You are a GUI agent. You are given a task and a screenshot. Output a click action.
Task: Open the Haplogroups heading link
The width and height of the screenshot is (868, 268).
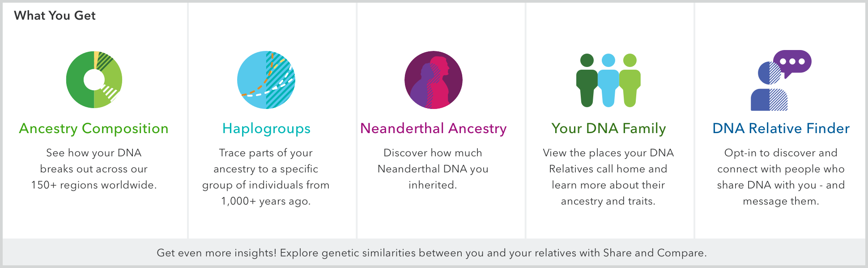[266, 129]
